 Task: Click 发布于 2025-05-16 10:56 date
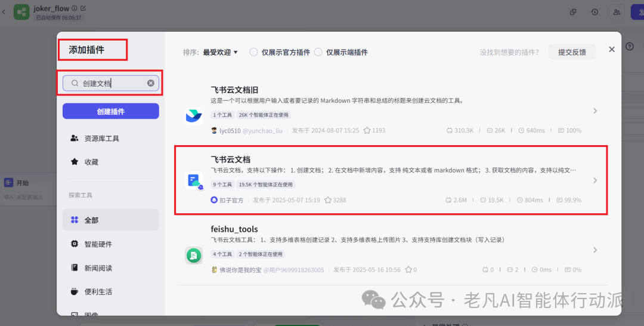[367, 270]
